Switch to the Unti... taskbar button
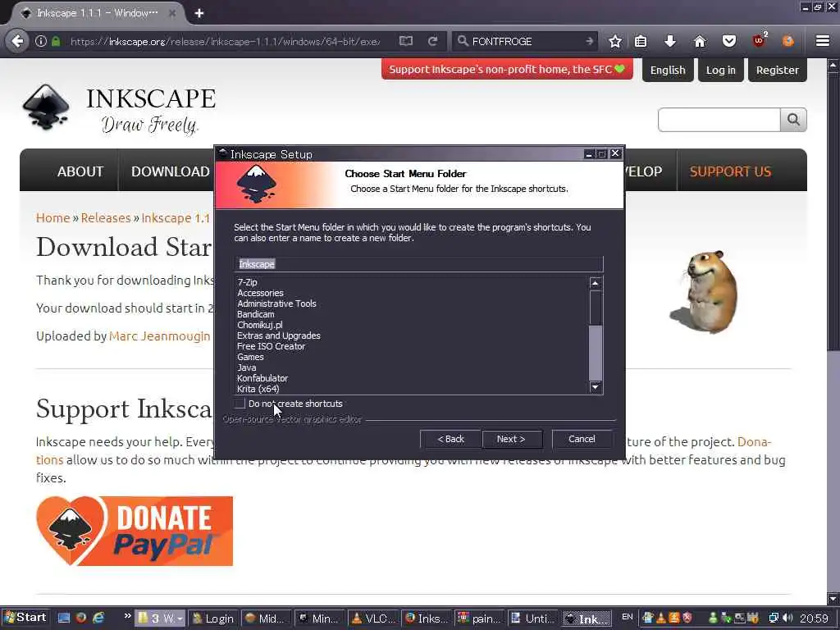This screenshot has width=840, height=630. [x=533, y=619]
